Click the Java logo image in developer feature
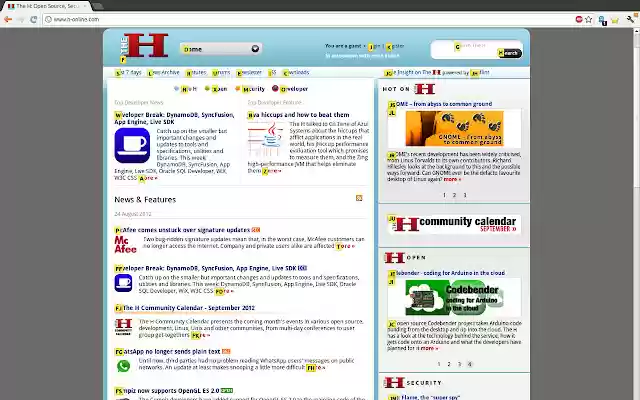Image resolution: width=640 pixels, height=400 pixels. (266, 139)
